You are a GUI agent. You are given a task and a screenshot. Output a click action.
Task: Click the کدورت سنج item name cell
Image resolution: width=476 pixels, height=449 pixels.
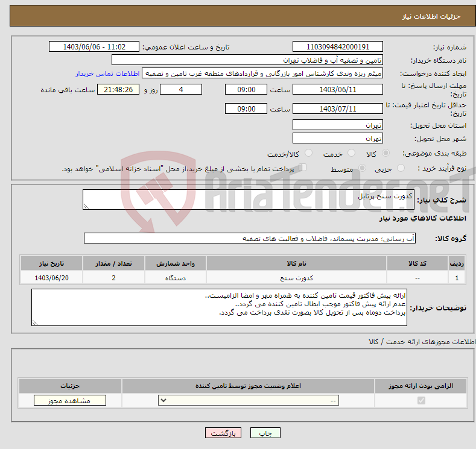(x=296, y=278)
